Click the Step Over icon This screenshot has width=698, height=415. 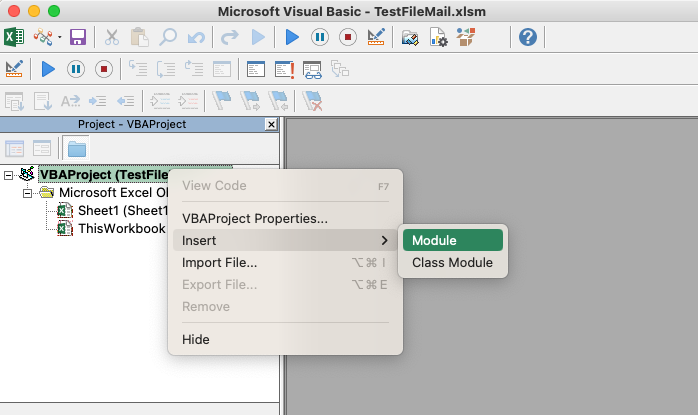[x=166, y=69]
